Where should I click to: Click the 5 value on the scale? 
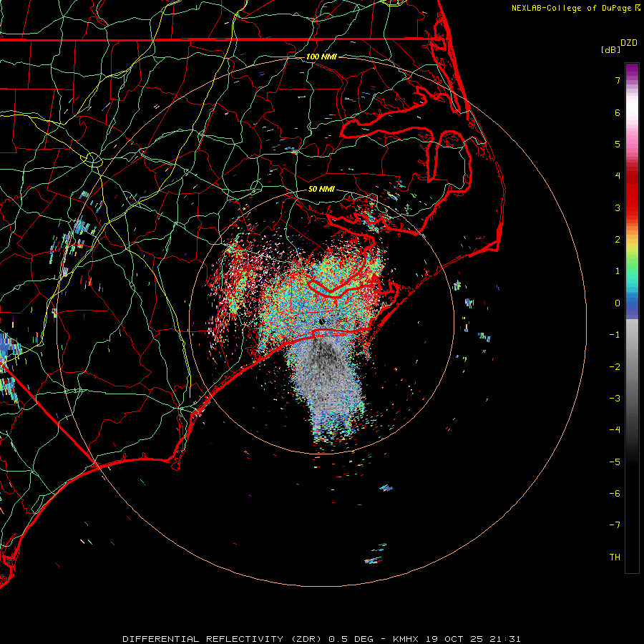point(618,144)
